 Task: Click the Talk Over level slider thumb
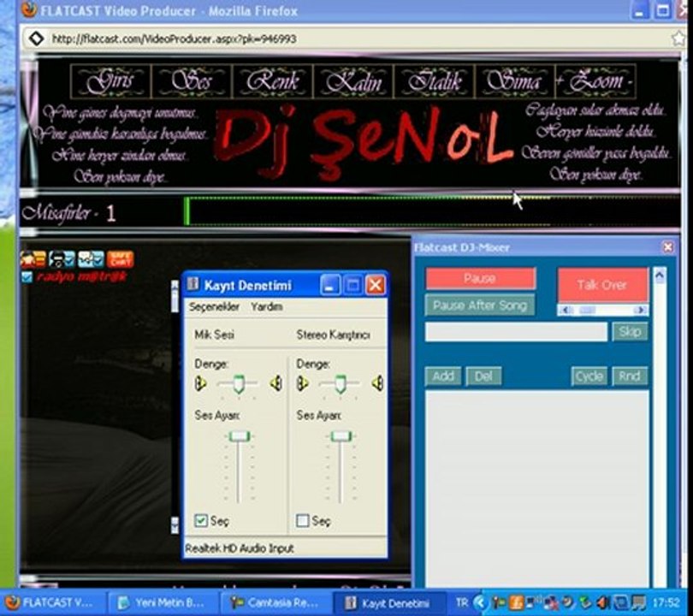[x=587, y=311]
